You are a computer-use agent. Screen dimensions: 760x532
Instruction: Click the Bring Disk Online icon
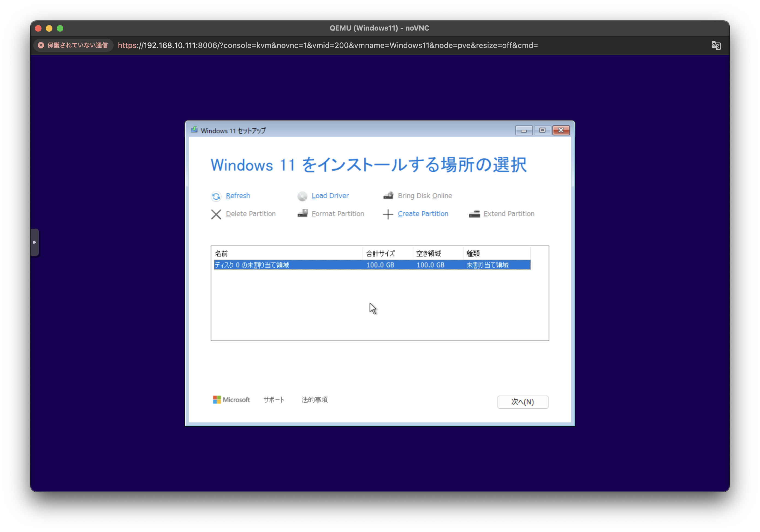tap(388, 196)
